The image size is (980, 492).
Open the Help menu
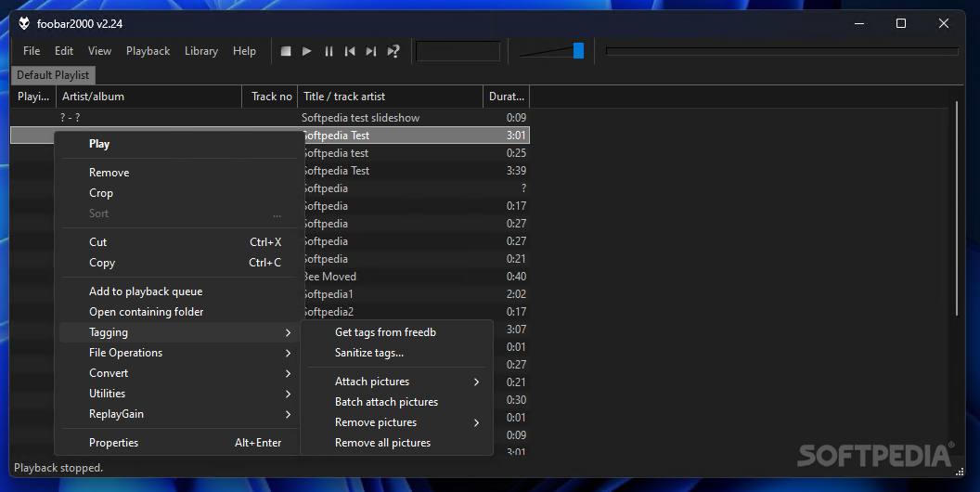coord(244,51)
